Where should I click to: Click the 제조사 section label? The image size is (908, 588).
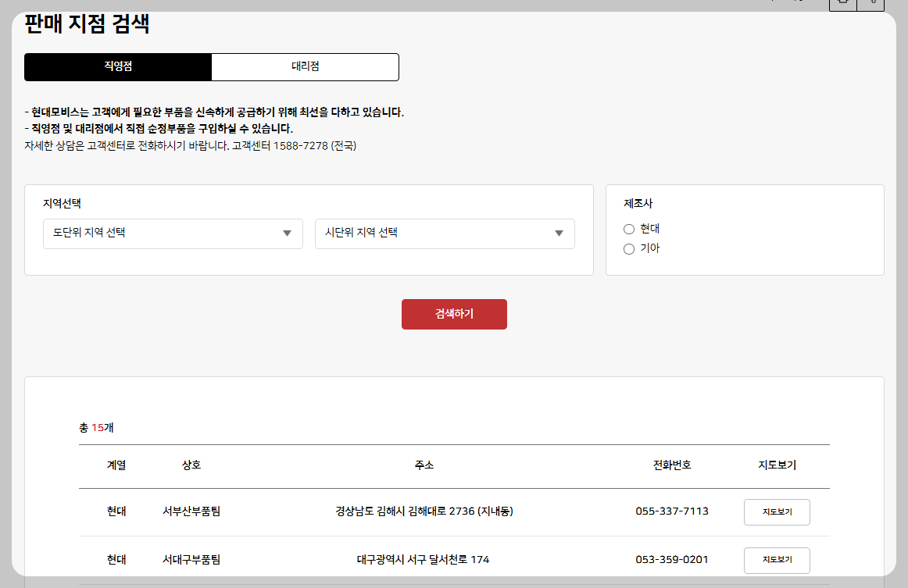point(638,204)
